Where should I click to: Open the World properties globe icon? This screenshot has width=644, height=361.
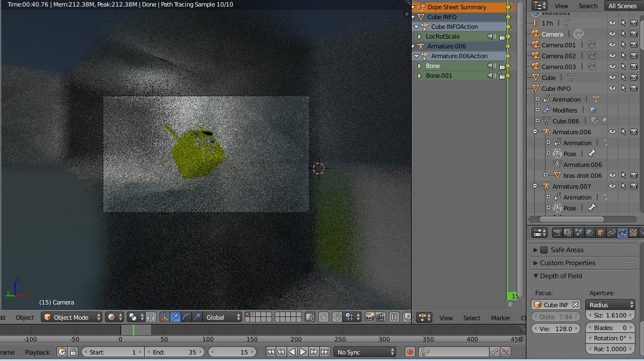pos(590,233)
